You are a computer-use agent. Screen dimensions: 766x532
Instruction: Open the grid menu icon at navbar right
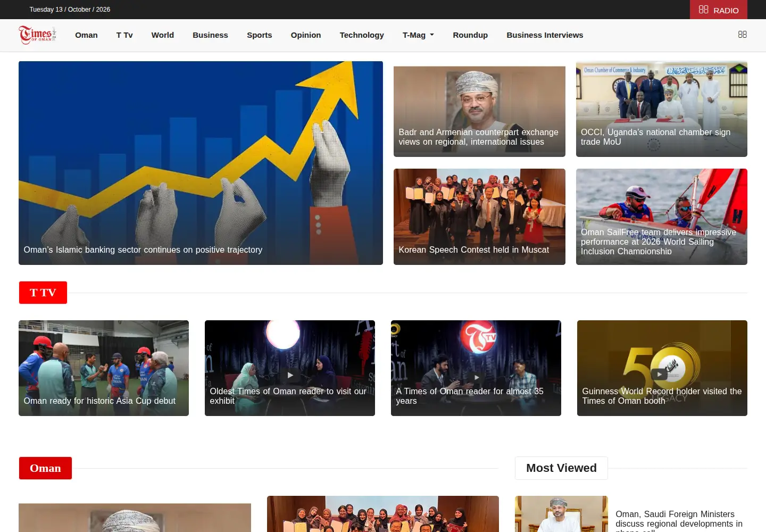[x=743, y=35]
